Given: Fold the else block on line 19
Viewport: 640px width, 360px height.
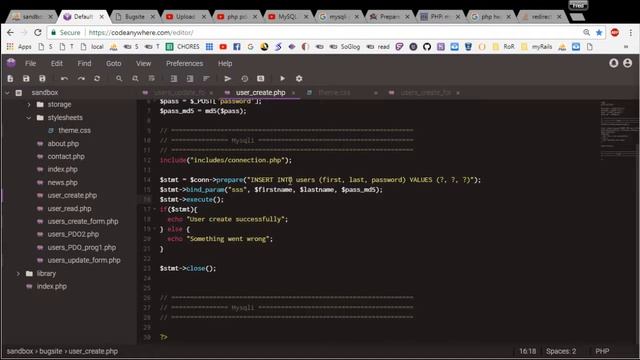Looking at the screenshot, I should (154, 229).
